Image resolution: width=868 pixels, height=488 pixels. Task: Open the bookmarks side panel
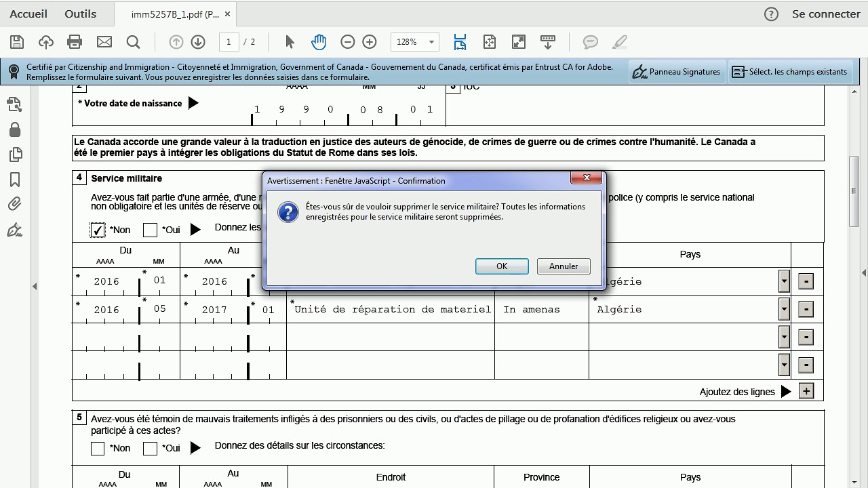pyautogui.click(x=15, y=180)
